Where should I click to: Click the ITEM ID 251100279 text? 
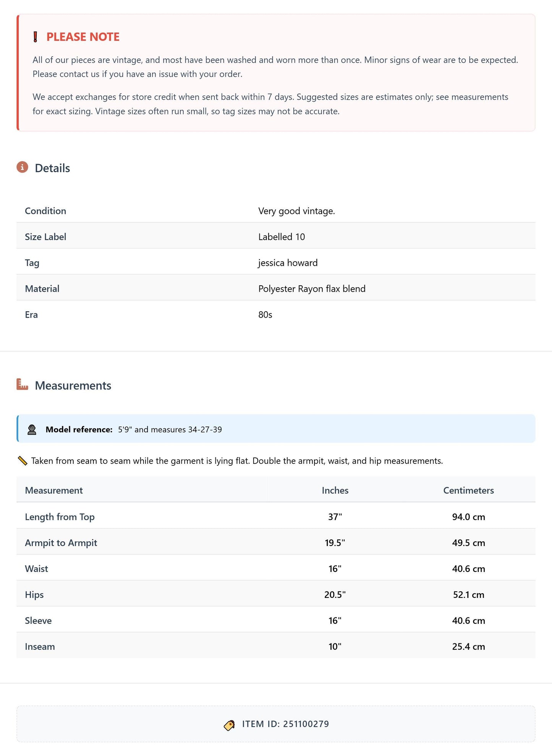(x=285, y=724)
